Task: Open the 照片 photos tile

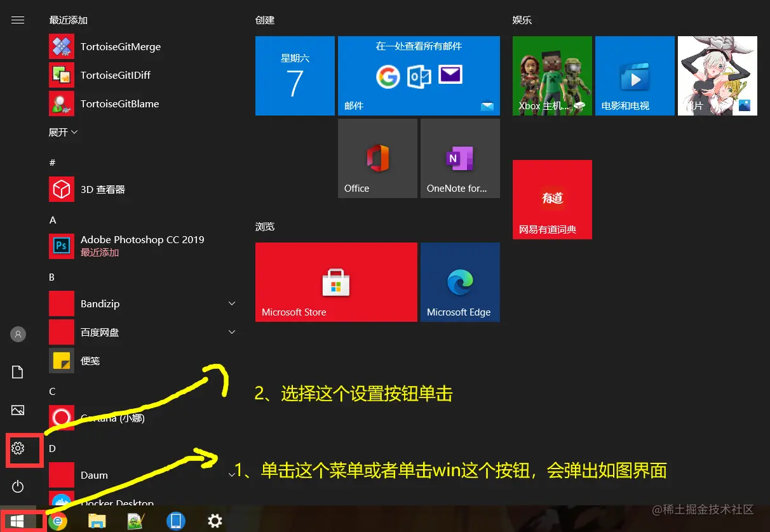Action: pyautogui.click(x=717, y=76)
